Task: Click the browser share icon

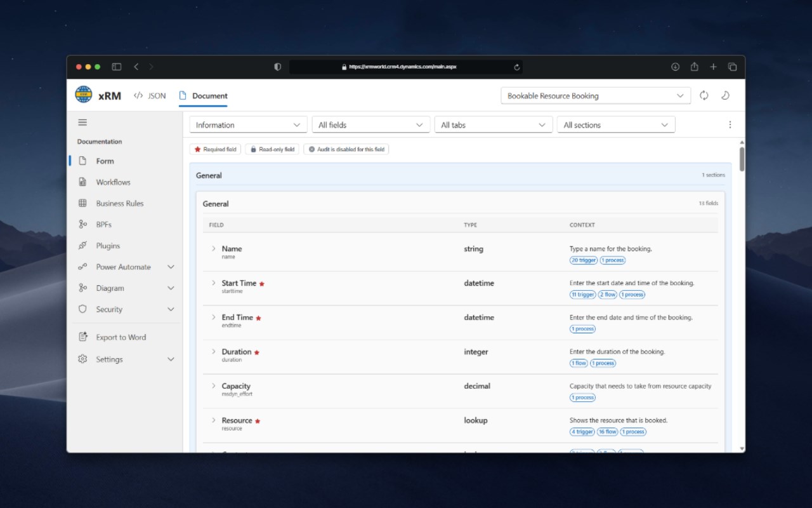Action: coord(695,67)
